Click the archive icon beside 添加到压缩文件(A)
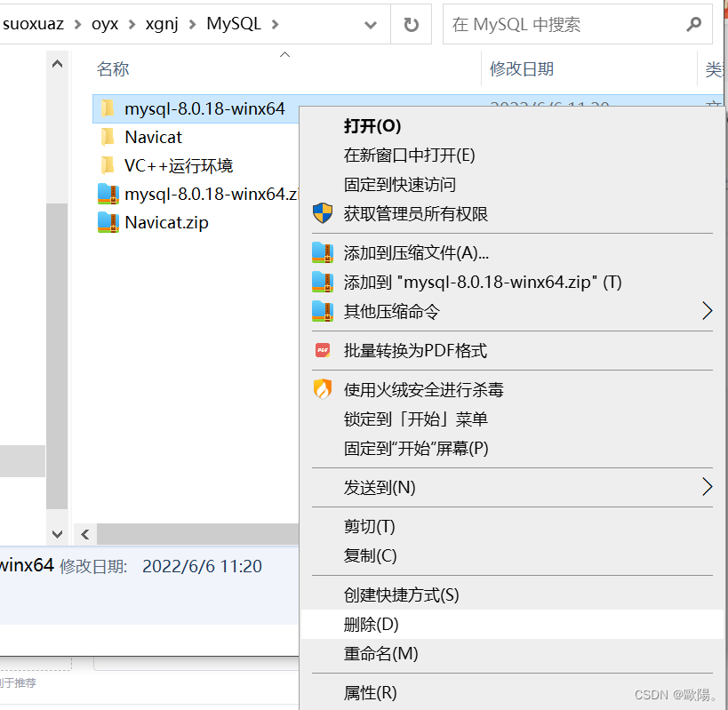 coord(322,252)
